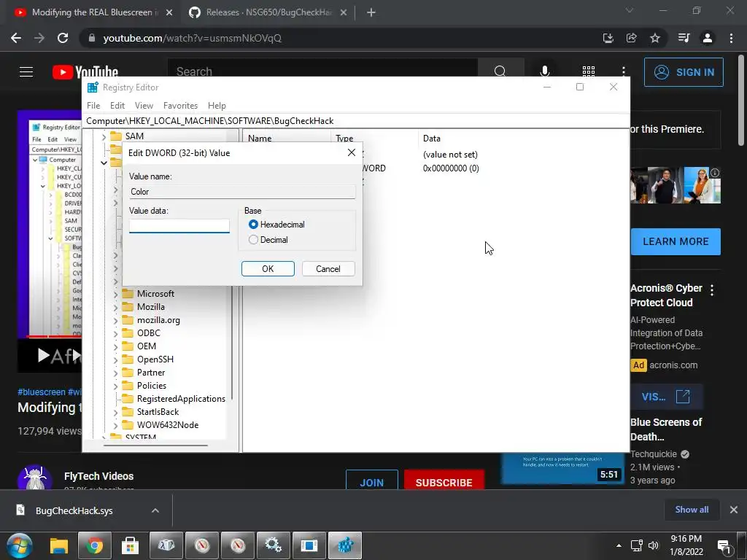This screenshot has width=747, height=560.
Task: Open the Windows Start orb
Action: [19, 545]
